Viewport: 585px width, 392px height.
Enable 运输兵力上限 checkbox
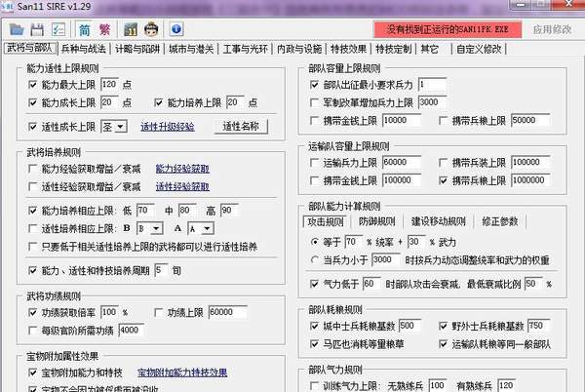(x=314, y=163)
